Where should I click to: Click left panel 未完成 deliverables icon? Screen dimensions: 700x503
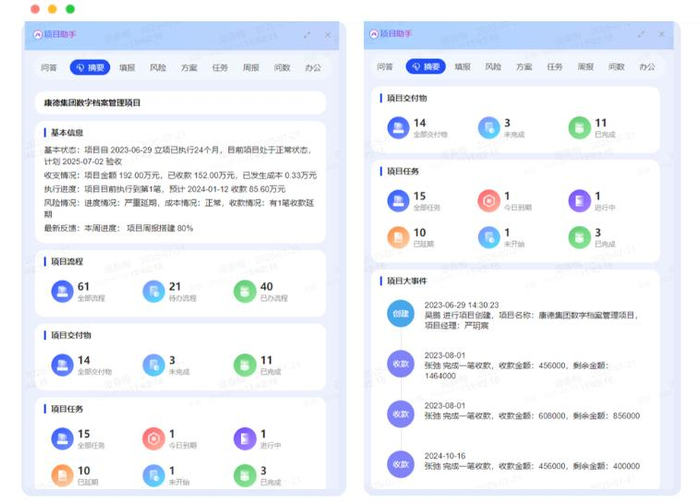click(x=154, y=365)
